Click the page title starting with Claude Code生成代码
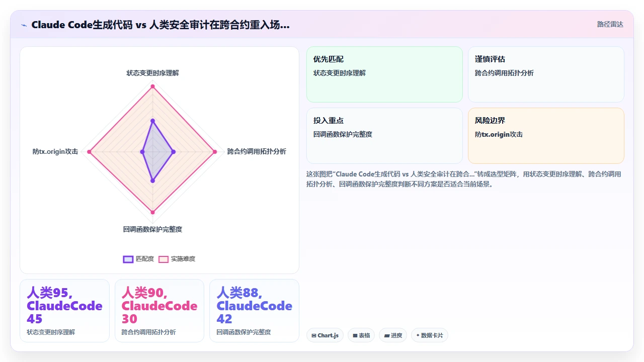Image resolution: width=644 pixels, height=362 pixels. [x=160, y=25]
